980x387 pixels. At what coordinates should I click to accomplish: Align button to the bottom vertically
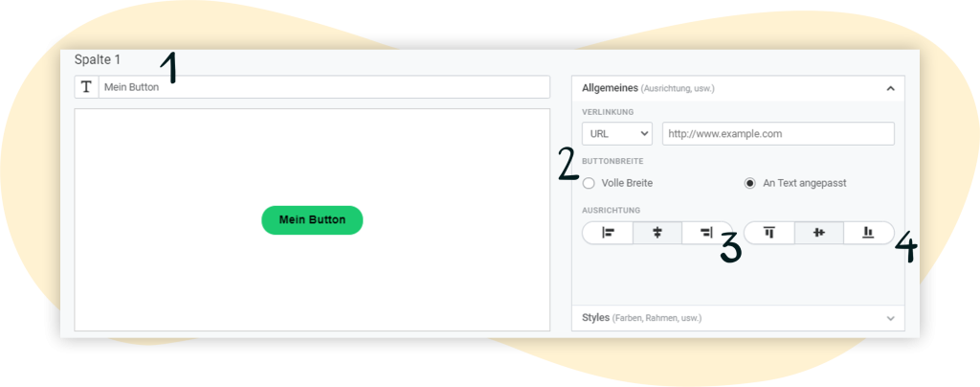tap(869, 233)
